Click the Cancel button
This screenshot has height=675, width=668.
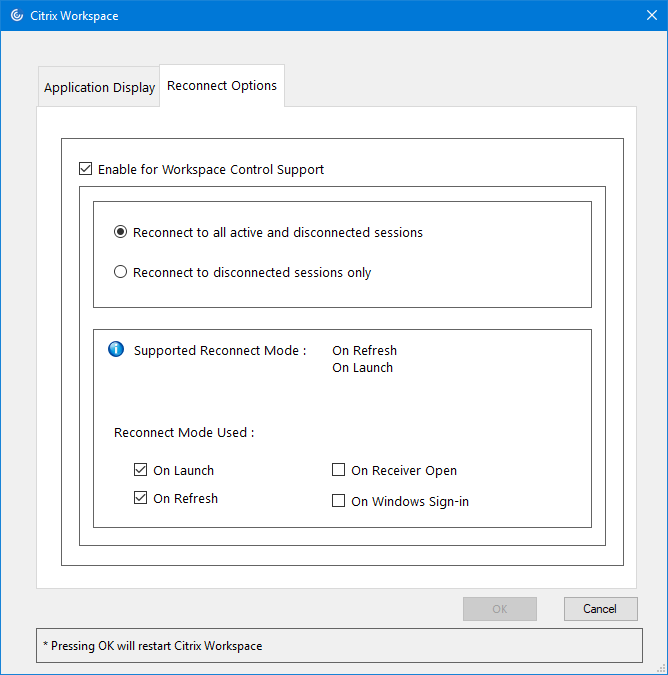600,609
